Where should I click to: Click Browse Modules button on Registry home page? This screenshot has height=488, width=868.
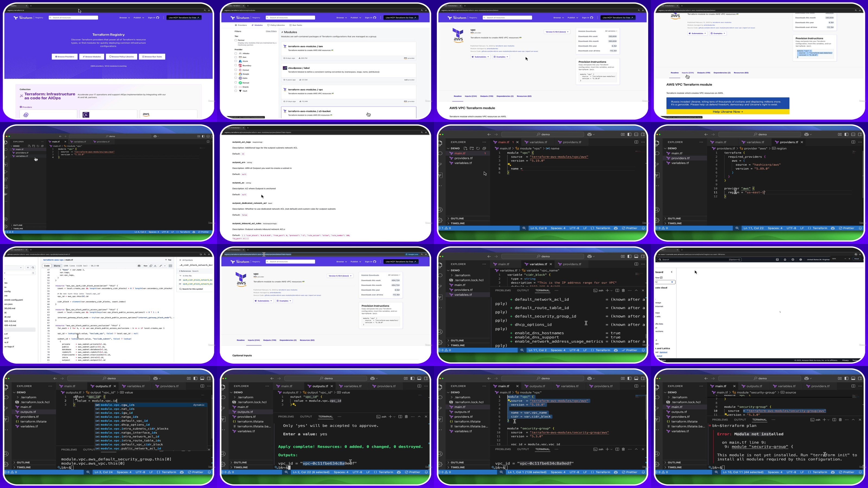point(92,57)
